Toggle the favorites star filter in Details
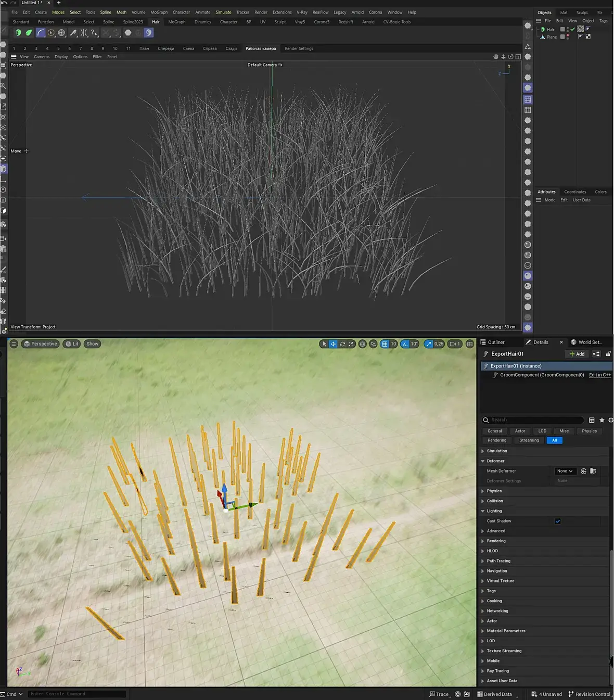The image size is (614, 700). [602, 420]
